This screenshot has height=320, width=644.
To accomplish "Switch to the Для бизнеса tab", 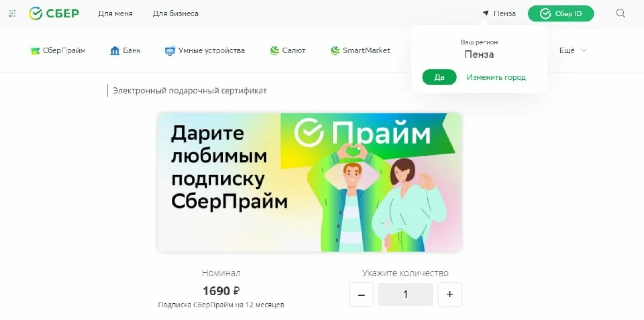I will (x=175, y=14).
